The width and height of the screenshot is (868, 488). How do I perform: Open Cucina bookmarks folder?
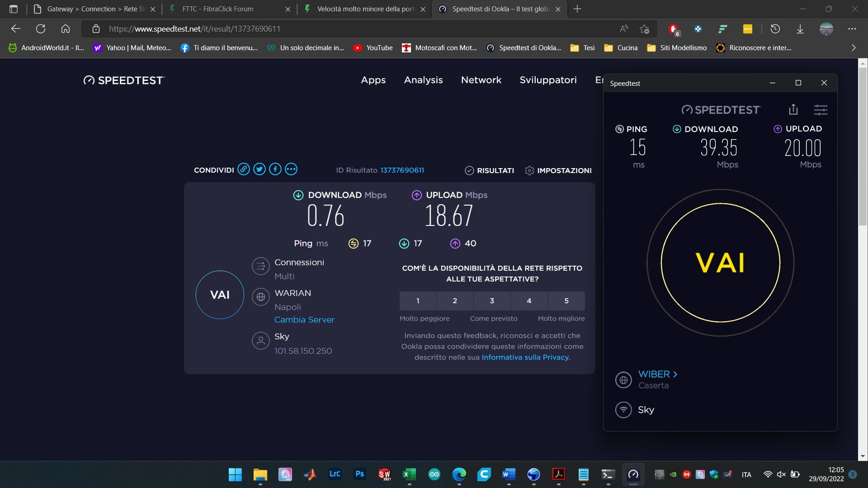621,48
